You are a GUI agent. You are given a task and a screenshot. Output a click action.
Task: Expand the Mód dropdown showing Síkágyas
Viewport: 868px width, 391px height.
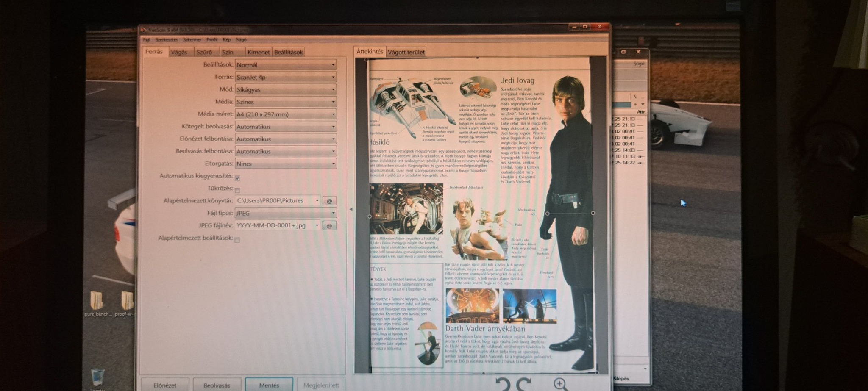pyautogui.click(x=286, y=89)
